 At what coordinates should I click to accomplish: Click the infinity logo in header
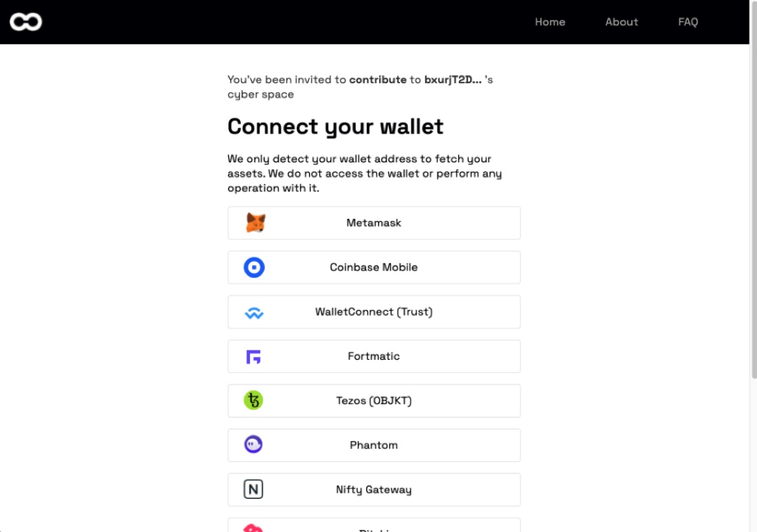[26, 22]
